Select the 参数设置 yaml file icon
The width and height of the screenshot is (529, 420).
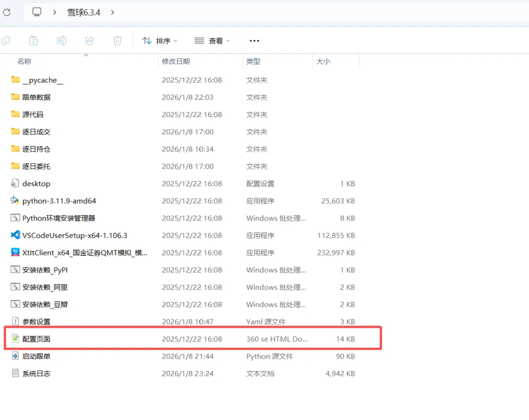(15, 321)
